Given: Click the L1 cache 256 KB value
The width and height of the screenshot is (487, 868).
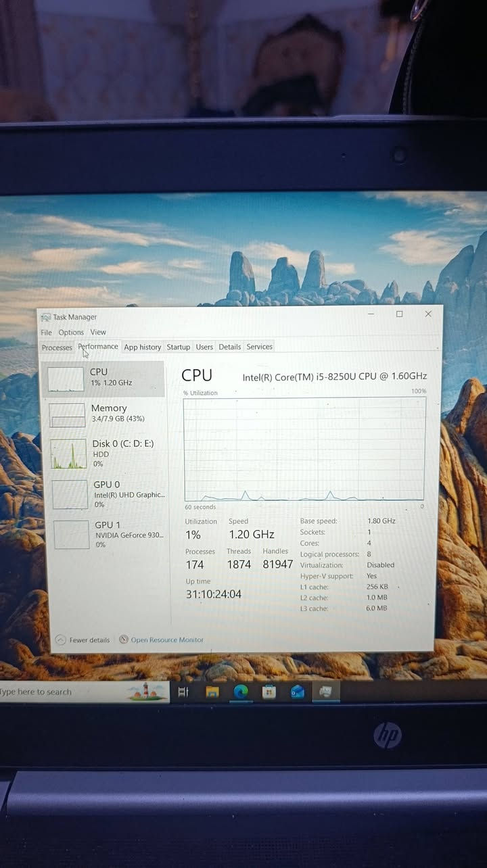Looking at the screenshot, I should [x=377, y=587].
